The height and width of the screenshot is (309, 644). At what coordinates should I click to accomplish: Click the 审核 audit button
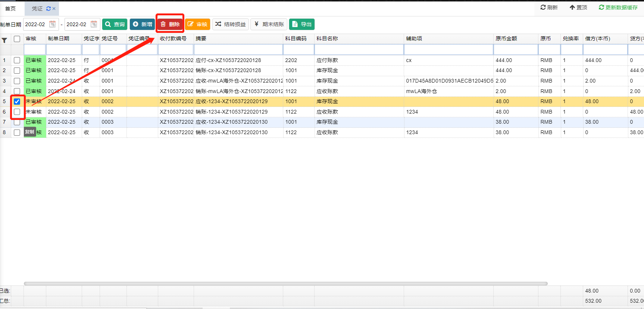point(197,24)
